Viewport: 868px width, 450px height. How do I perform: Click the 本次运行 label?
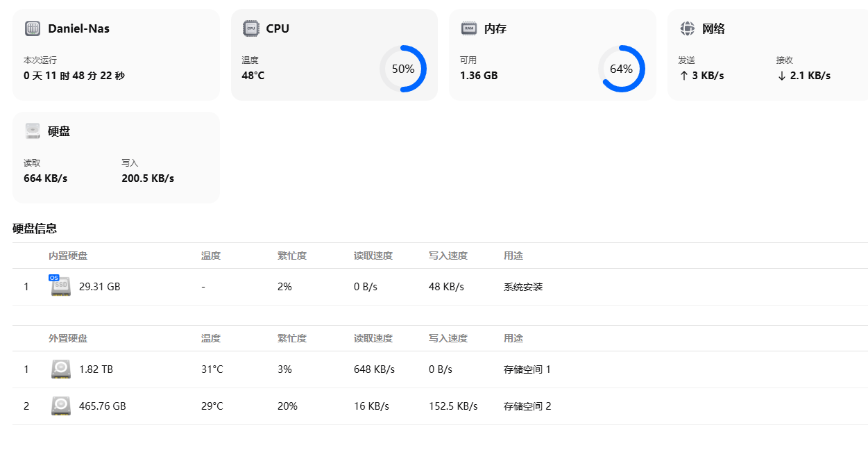pos(40,60)
